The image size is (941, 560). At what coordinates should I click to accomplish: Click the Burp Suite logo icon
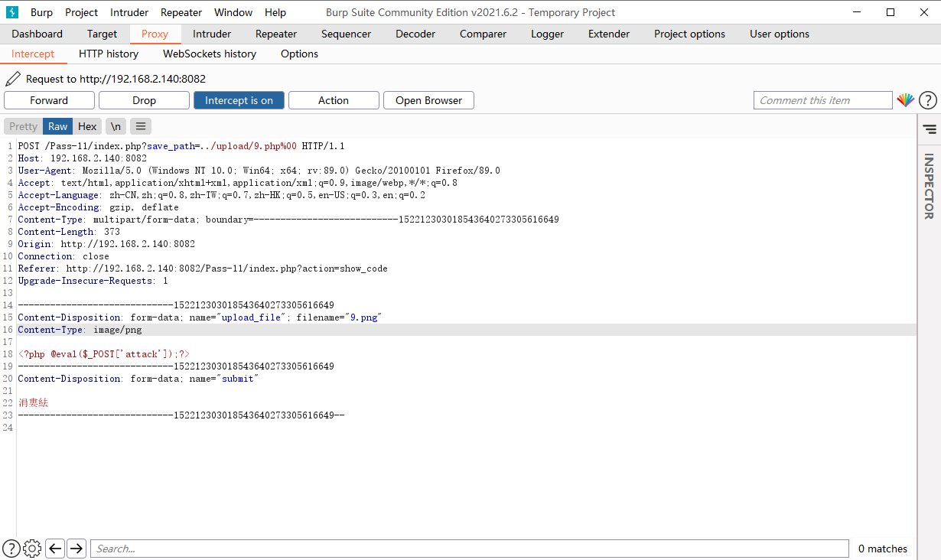point(12,12)
